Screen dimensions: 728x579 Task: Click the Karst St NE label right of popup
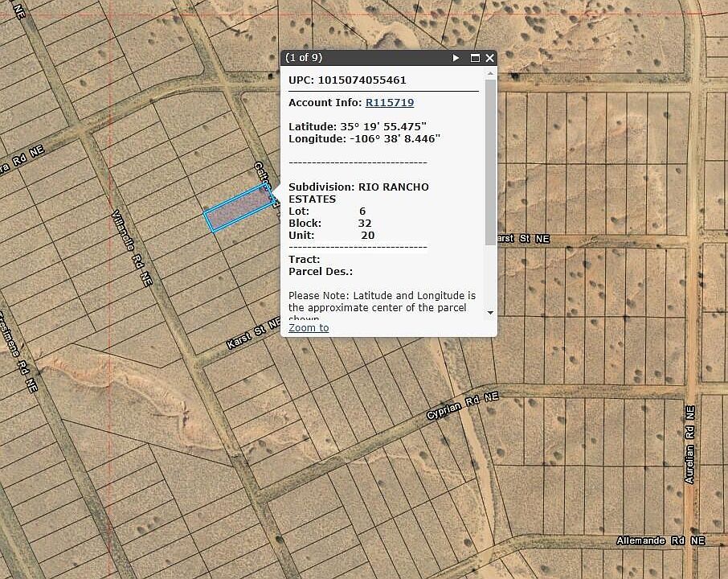523,238
